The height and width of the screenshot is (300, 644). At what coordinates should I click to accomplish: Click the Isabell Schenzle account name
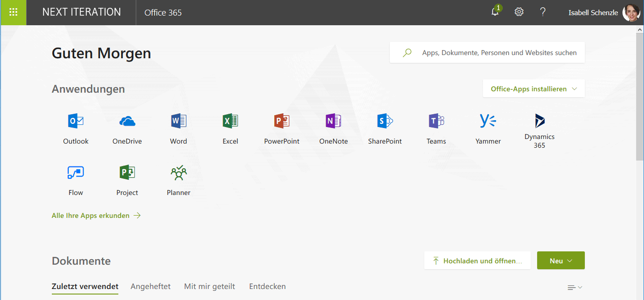[593, 12]
